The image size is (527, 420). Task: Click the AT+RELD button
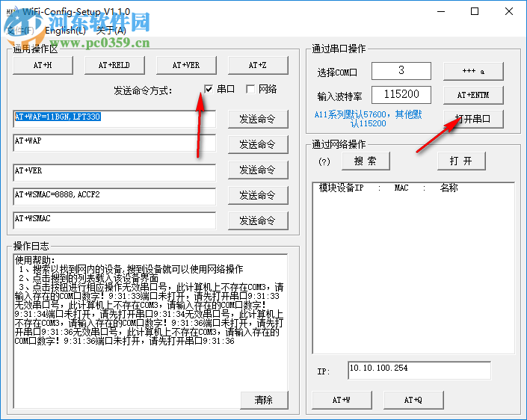coord(114,65)
